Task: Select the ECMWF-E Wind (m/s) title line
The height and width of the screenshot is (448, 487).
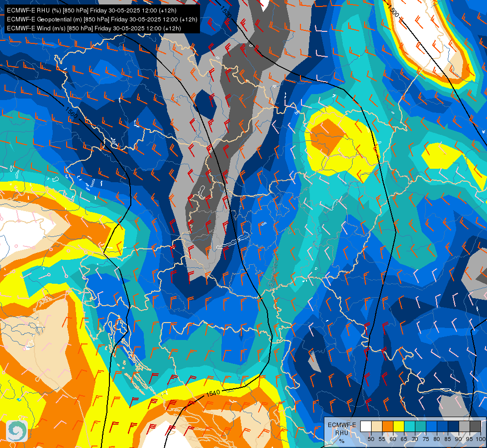Action: click(94, 28)
